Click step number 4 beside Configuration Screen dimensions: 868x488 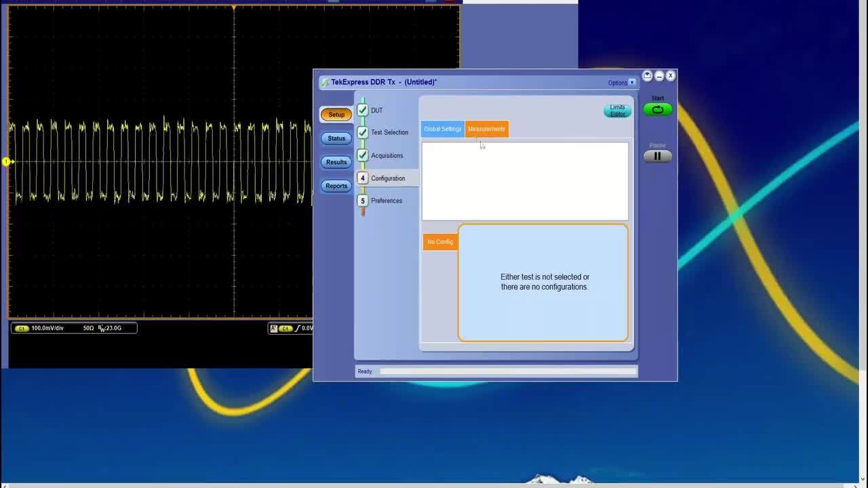tap(363, 178)
